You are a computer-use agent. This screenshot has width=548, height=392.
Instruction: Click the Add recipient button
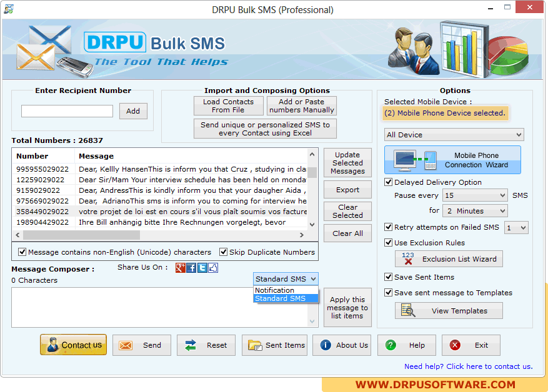coord(133,111)
